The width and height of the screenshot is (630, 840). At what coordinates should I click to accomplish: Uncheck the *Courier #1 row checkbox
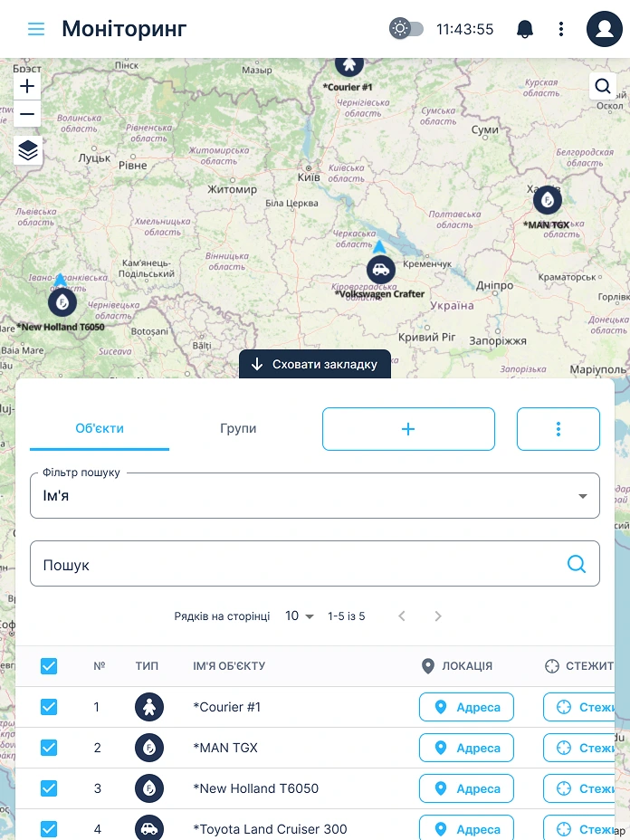coord(49,707)
